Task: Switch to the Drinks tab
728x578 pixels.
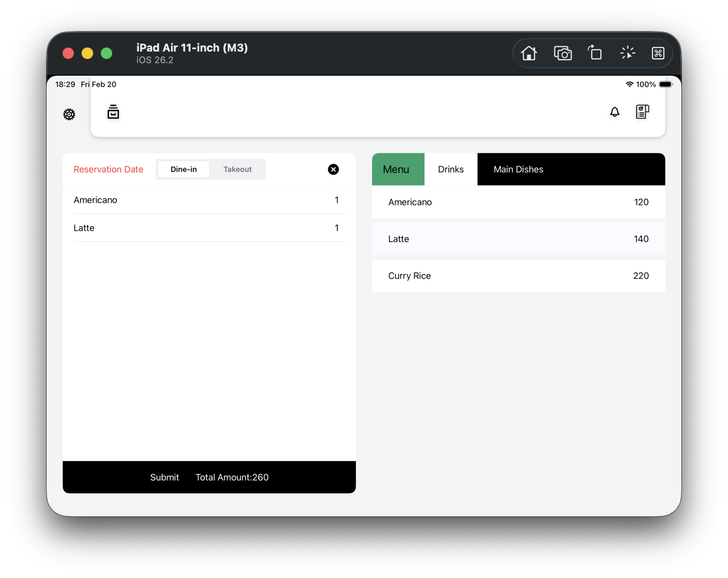Action: point(451,169)
